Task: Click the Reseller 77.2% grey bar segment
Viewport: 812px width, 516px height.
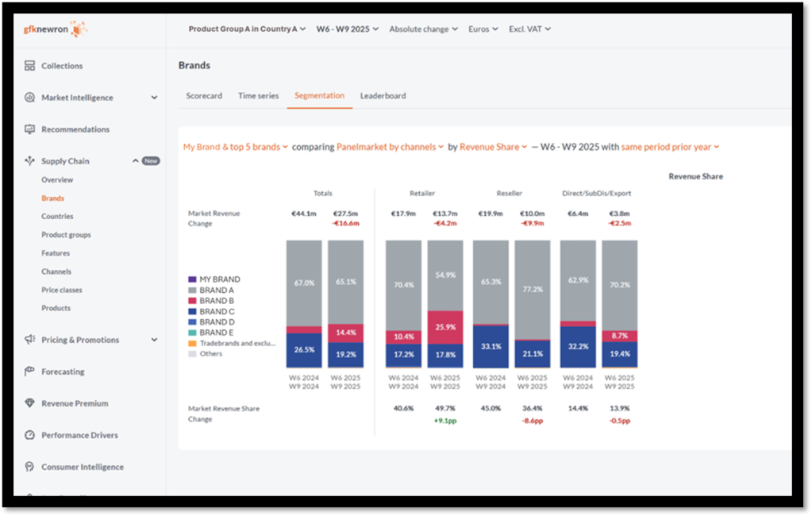Action: coord(533,290)
